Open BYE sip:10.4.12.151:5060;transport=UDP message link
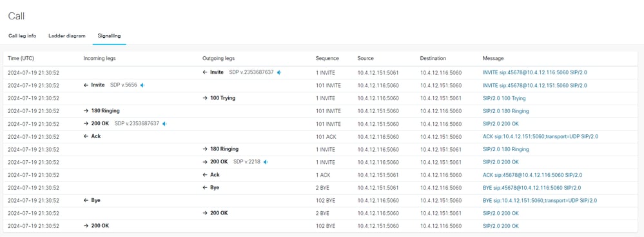 click(540, 200)
